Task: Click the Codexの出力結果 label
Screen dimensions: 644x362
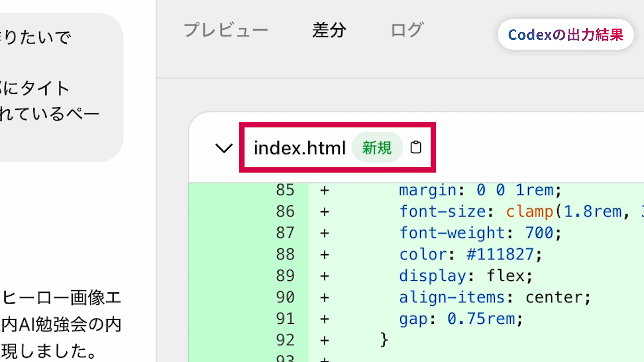Action: pos(566,35)
